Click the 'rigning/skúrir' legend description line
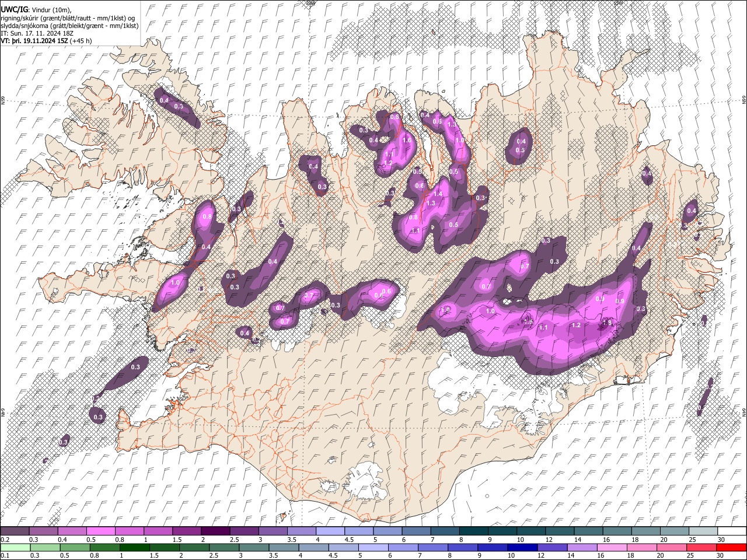Screen dimensions: 747x560 67,19
